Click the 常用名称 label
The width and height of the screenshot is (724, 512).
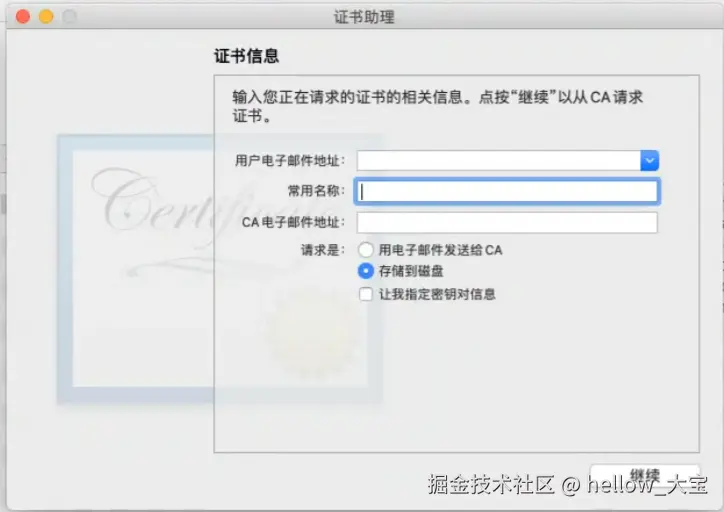(316, 191)
